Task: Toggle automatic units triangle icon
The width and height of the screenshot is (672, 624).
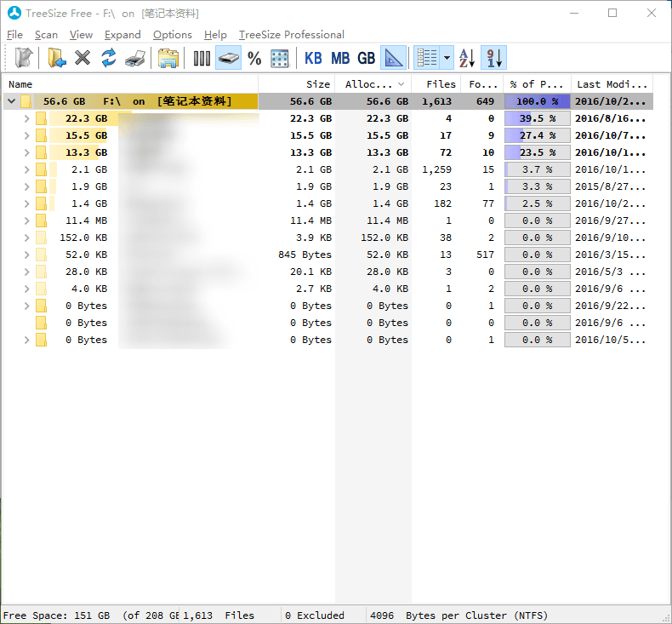Action: coord(394,58)
